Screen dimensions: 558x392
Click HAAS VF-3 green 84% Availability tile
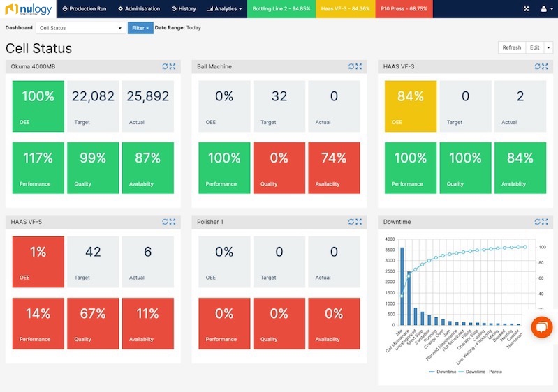(x=520, y=168)
